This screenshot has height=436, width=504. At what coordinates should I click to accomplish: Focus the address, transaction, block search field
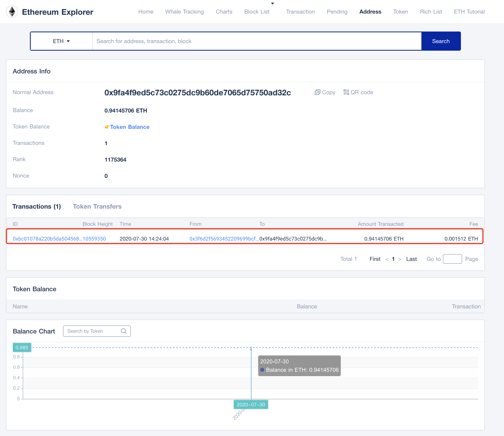pos(257,41)
